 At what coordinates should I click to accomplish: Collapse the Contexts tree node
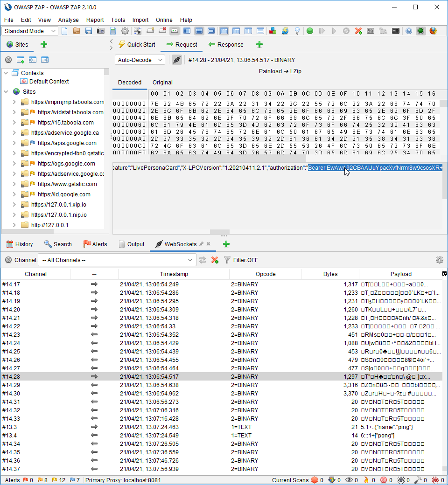pyautogui.click(x=6, y=73)
